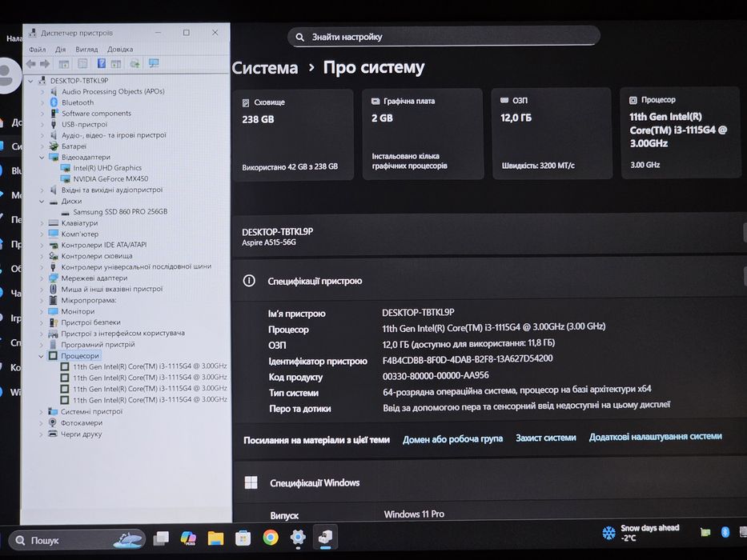Select the Пристрої безпеки icon
This screenshot has height=560, width=747.
[x=54, y=322]
